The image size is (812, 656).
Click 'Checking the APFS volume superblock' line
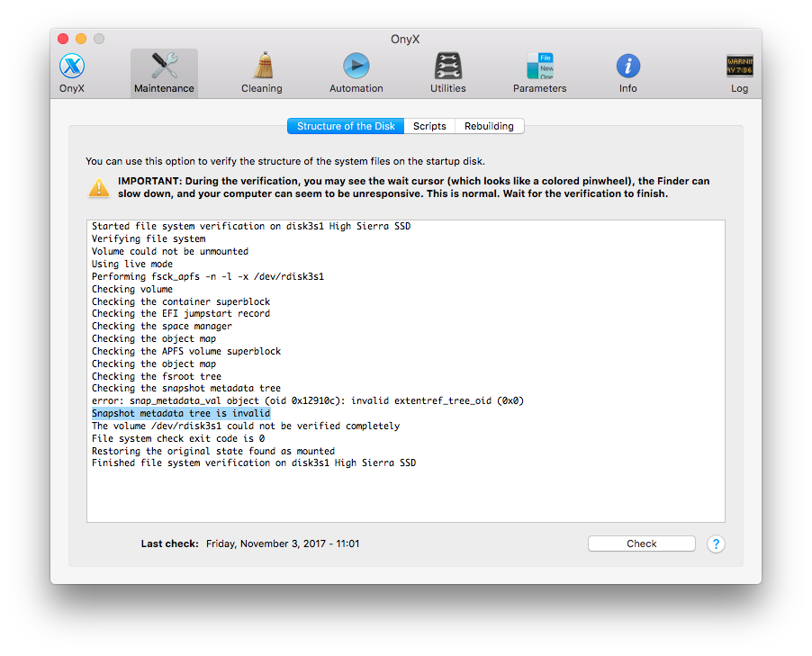coord(186,351)
